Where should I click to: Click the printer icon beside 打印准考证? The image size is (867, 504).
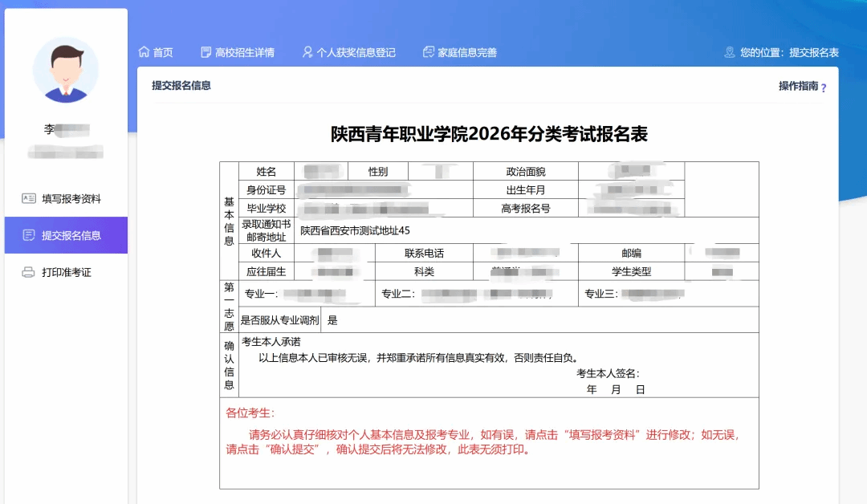29,272
